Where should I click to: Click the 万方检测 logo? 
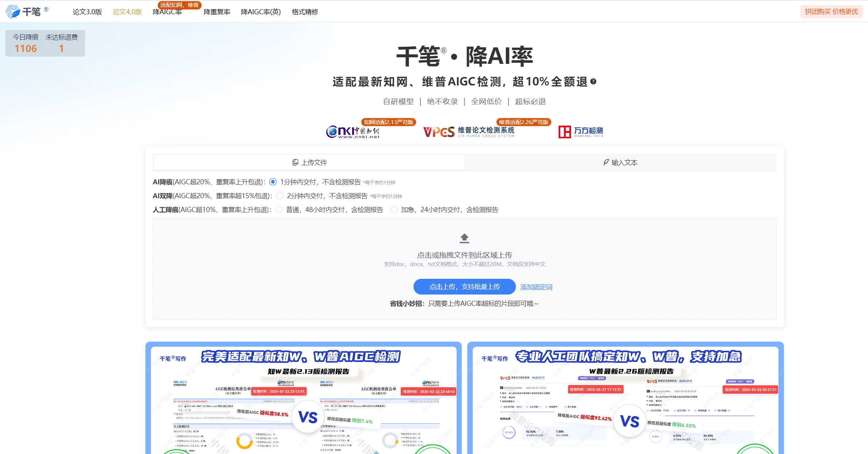(581, 132)
